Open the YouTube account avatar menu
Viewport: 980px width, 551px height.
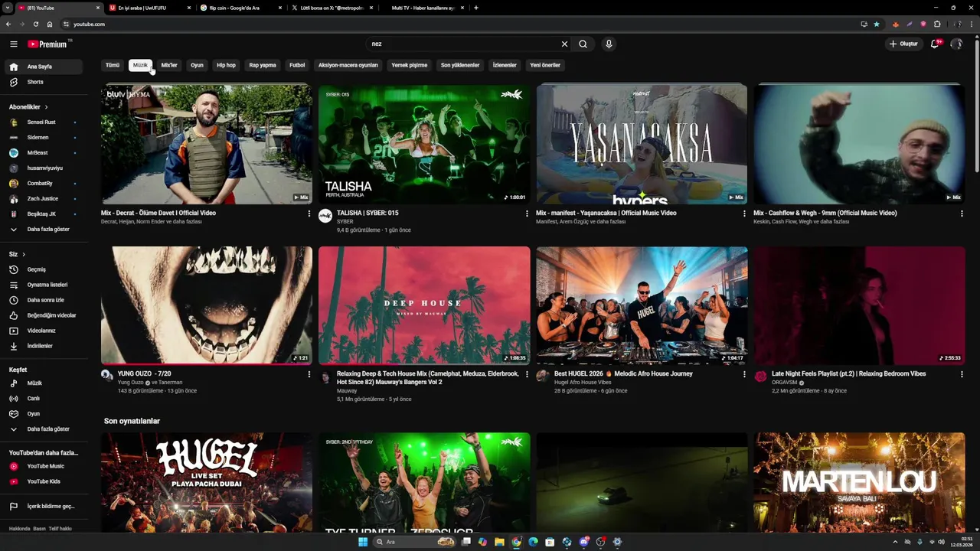[x=956, y=44]
